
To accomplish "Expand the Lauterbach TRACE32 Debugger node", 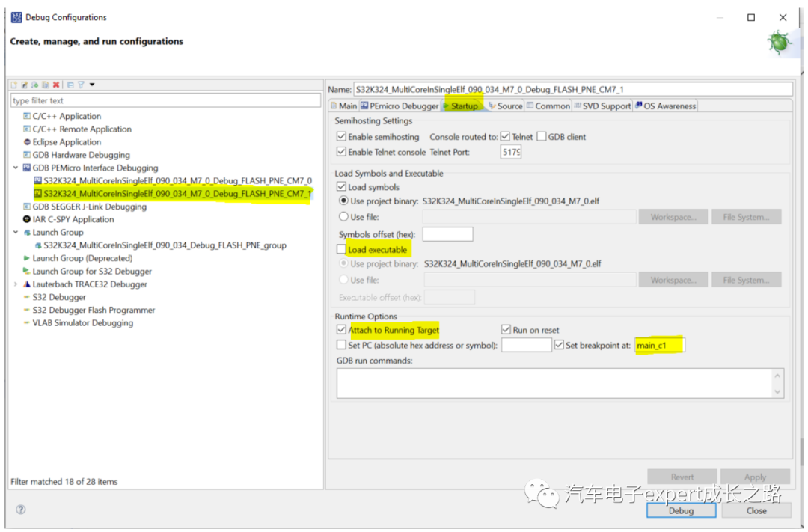I will click(16, 284).
